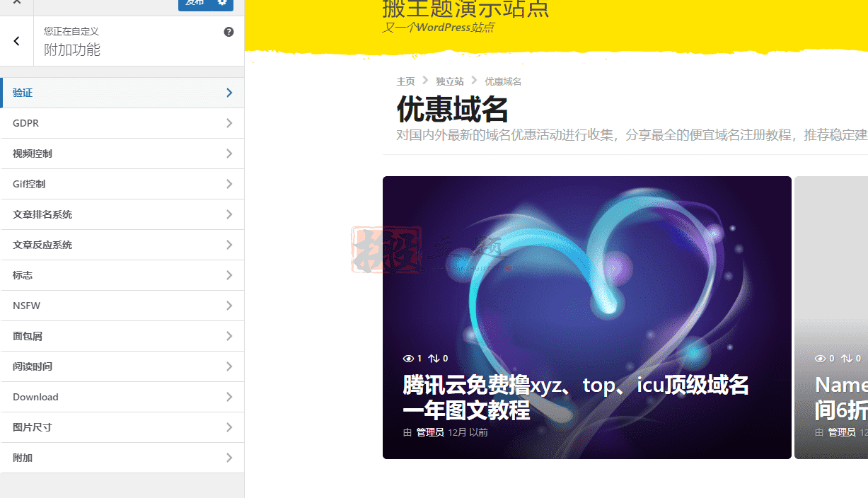The height and width of the screenshot is (498, 868).
Task: Expand 附加 section chevron
Action: pyautogui.click(x=229, y=458)
